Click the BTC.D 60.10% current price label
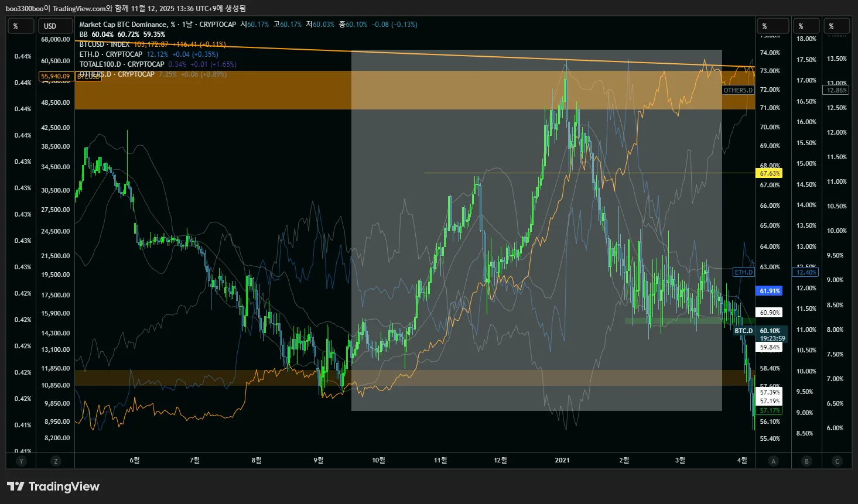The image size is (858, 504). point(770,331)
